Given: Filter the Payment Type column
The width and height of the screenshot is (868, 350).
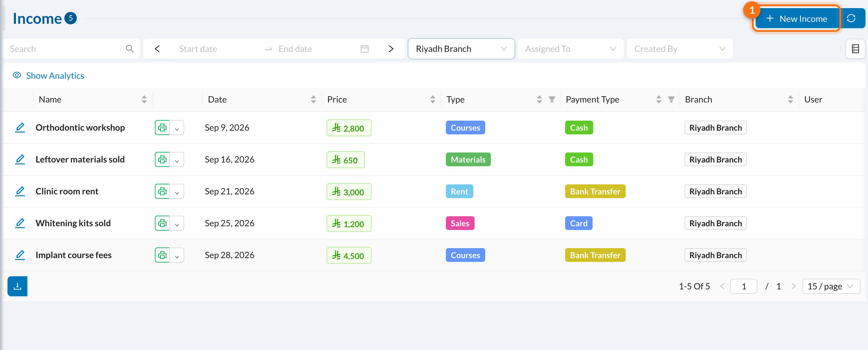Looking at the screenshot, I should click(x=671, y=99).
